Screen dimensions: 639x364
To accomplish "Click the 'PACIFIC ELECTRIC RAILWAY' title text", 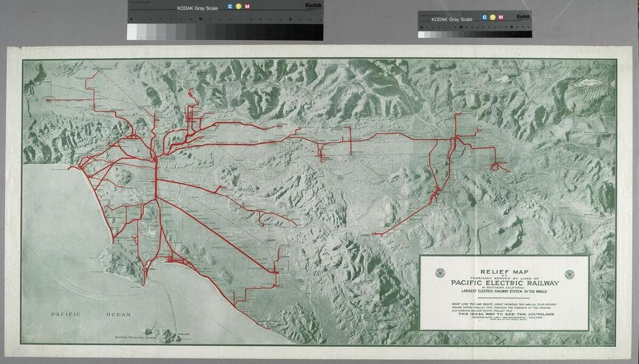I will [504, 282].
